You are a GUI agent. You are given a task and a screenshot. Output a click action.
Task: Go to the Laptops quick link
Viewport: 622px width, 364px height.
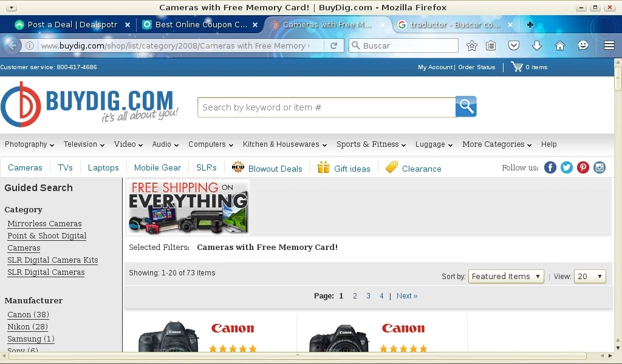(103, 168)
